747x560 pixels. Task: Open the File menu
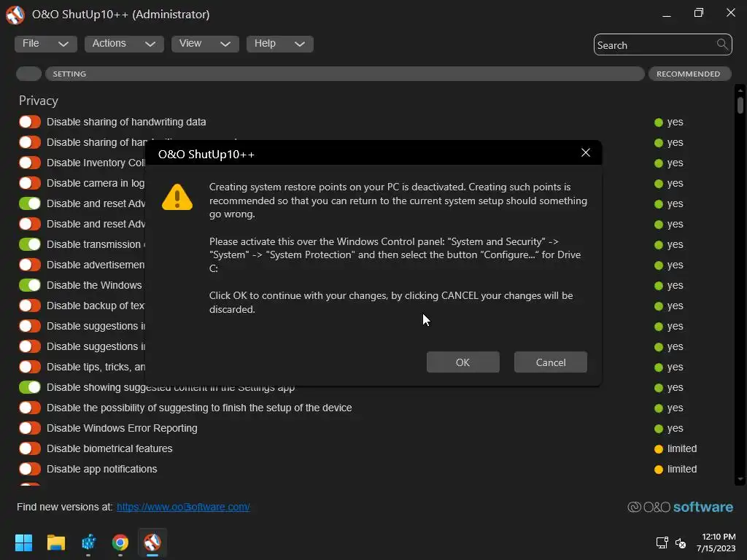pyautogui.click(x=46, y=44)
